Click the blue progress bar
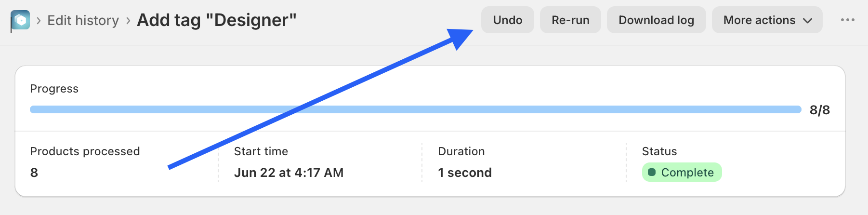This screenshot has width=868, height=215. 415,109
